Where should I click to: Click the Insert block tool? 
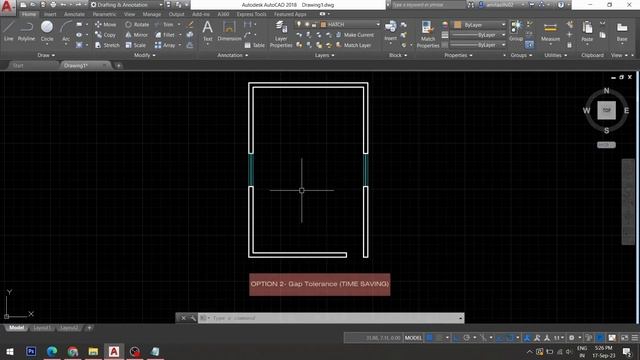(x=390, y=31)
